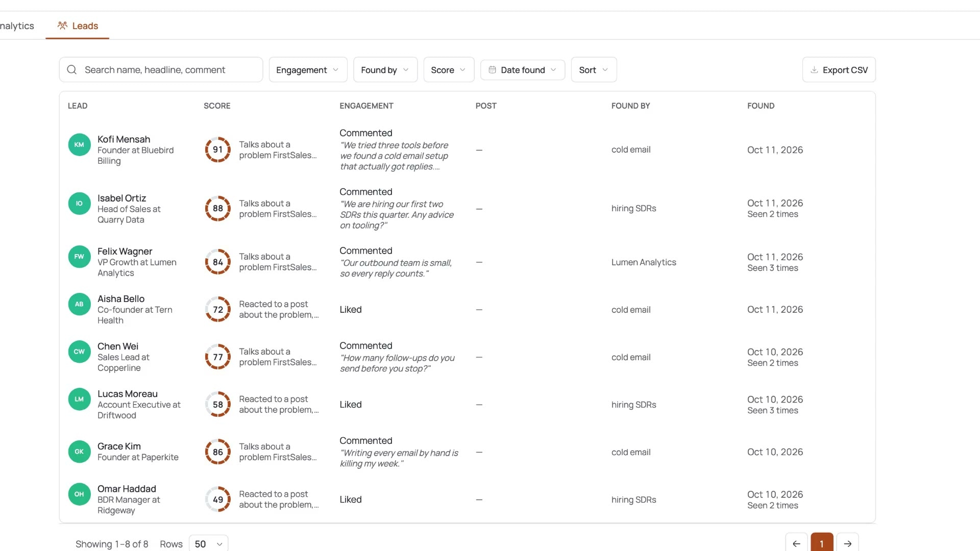Screen dimensions: 980x551
Task: Click Omar Haddad's 'hiring SDRs' cell
Action: 633,499
